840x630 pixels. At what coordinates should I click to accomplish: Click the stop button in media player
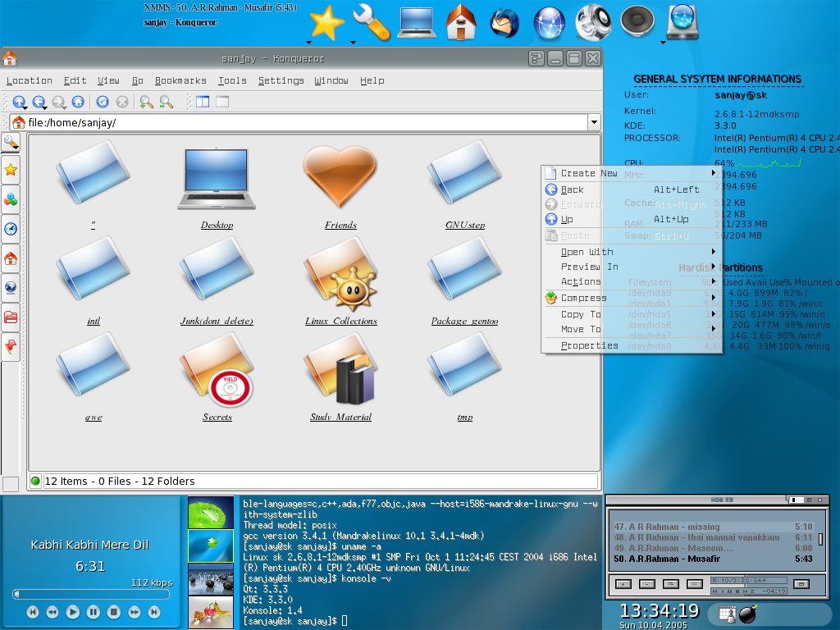click(x=113, y=612)
